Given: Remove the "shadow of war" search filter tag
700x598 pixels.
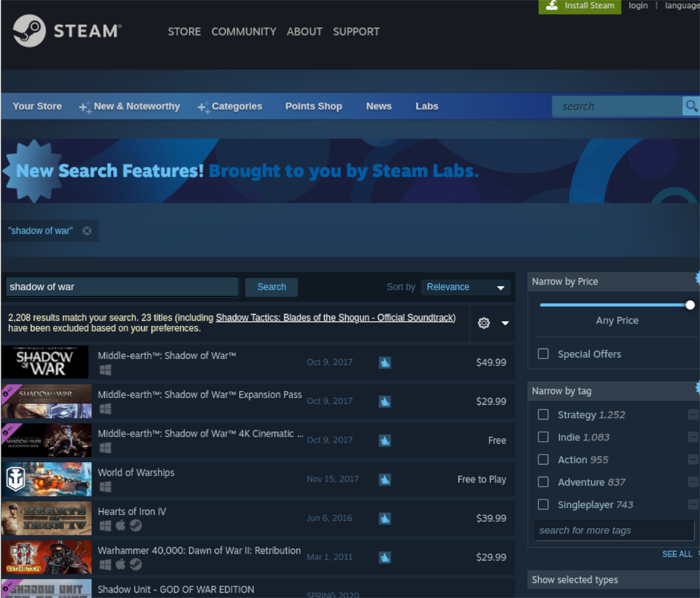Looking at the screenshot, I should click(87, 231).
